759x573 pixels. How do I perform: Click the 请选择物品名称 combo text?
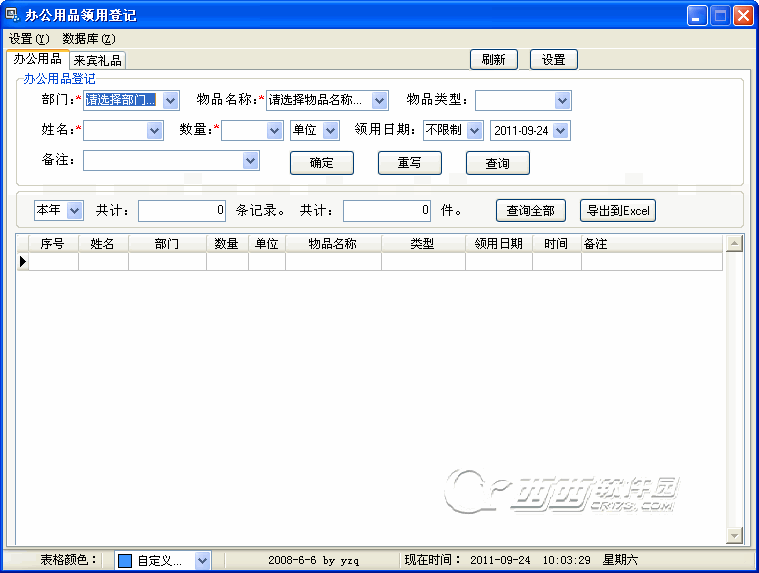315,100
